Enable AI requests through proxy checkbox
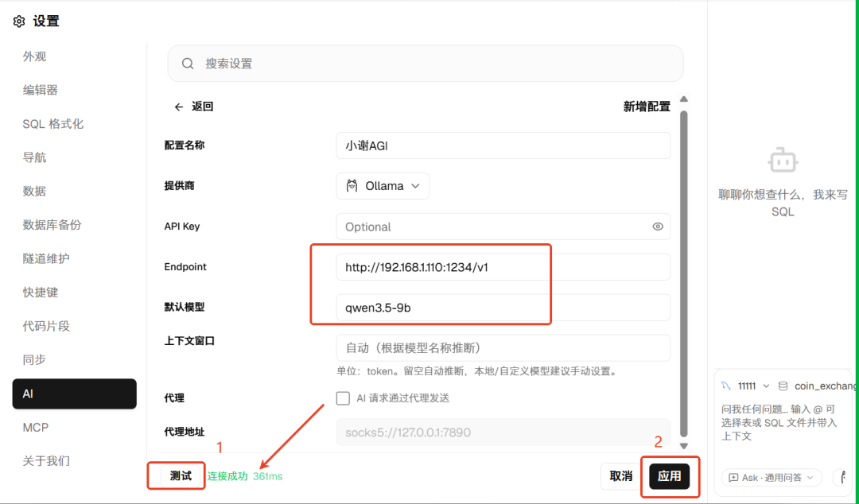 tap(343, 398)
